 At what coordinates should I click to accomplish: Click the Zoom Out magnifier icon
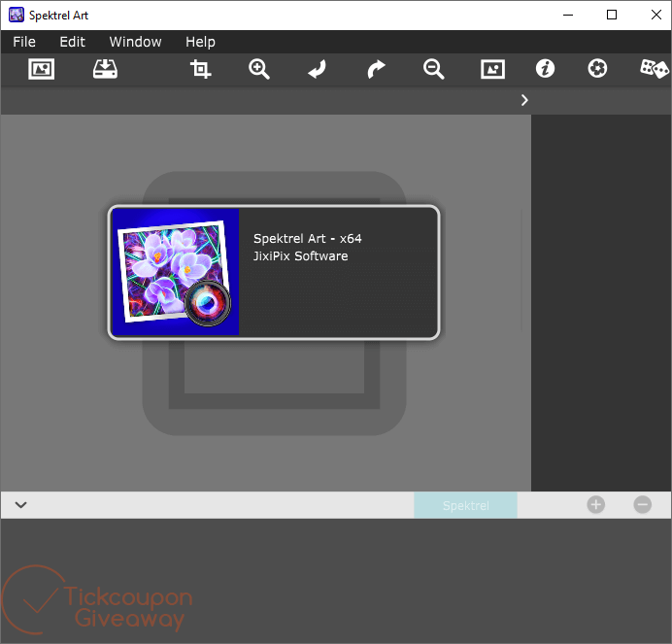(434, 69)
